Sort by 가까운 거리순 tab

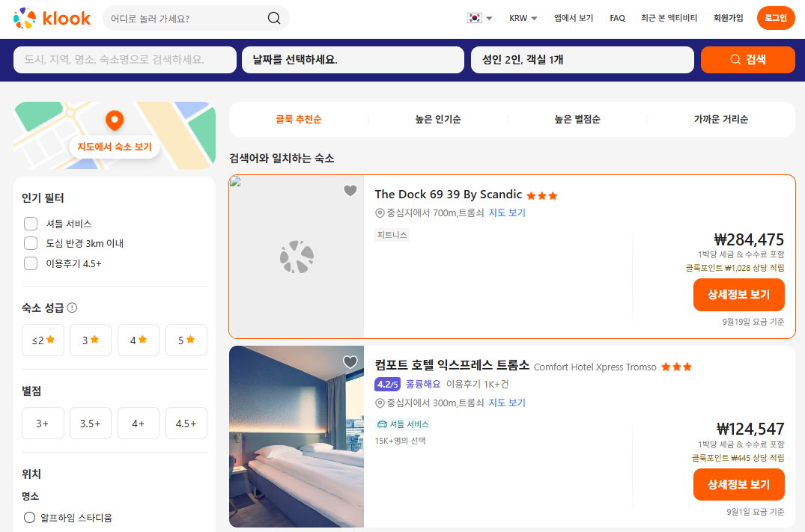tap(721, 119)
